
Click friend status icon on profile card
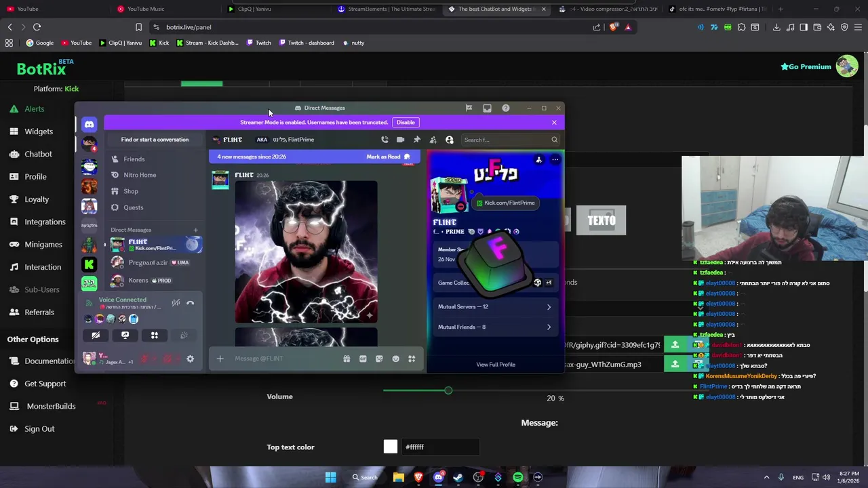(x=538, y=160)
